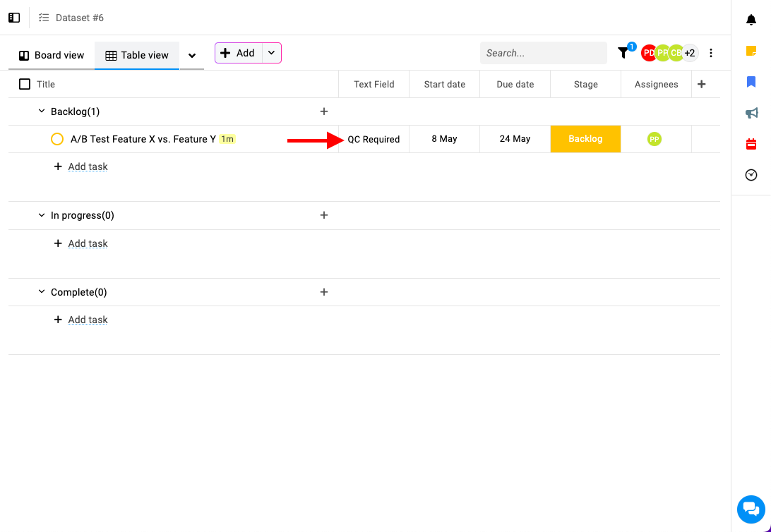The width and height of the screenshot is (771, 532).
Task: Open the filter funnel icon
Action: [623, 52]
